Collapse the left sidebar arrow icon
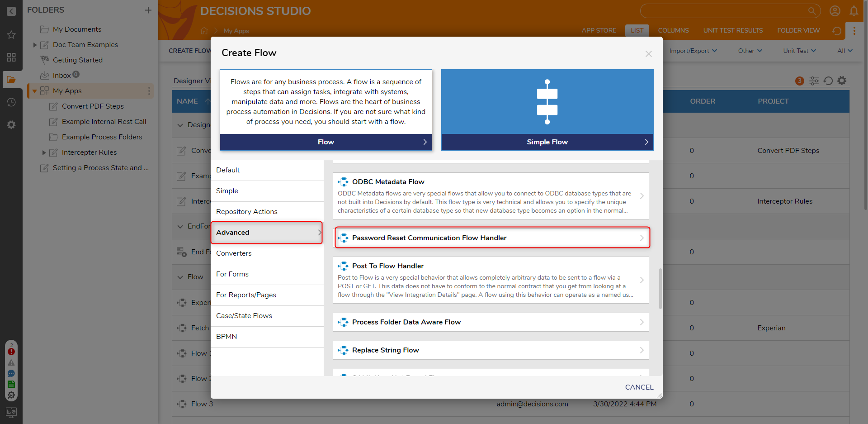 [x=11, y=11]
